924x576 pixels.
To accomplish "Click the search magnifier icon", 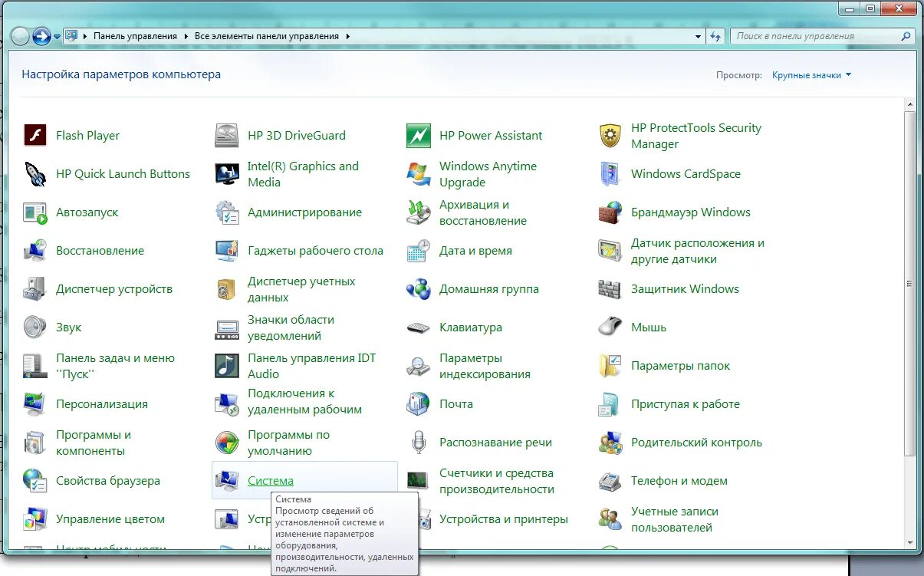I will [x=906, y=36].
